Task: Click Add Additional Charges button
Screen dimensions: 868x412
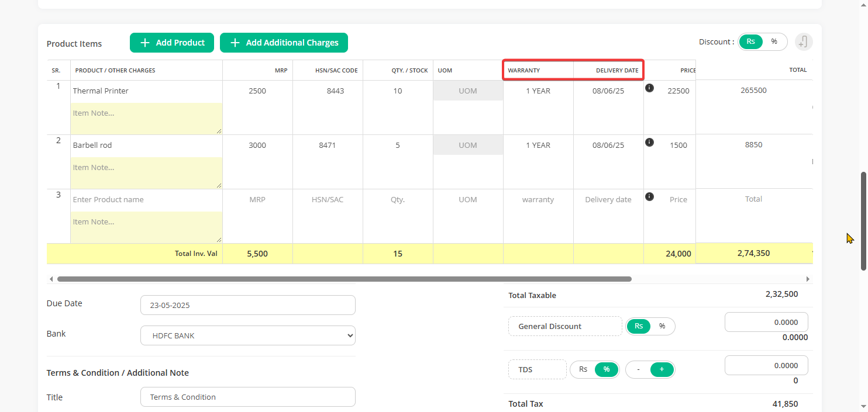Action: pos(284,43)
